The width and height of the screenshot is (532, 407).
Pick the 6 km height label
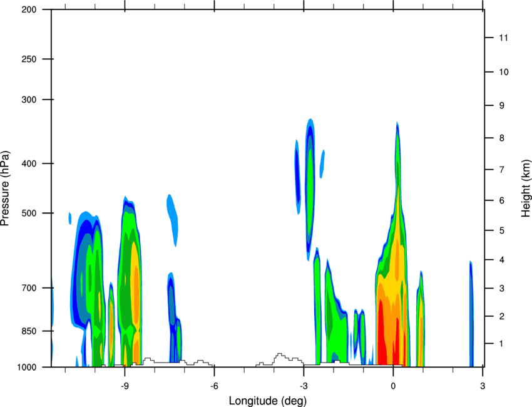tap(502, 200)
